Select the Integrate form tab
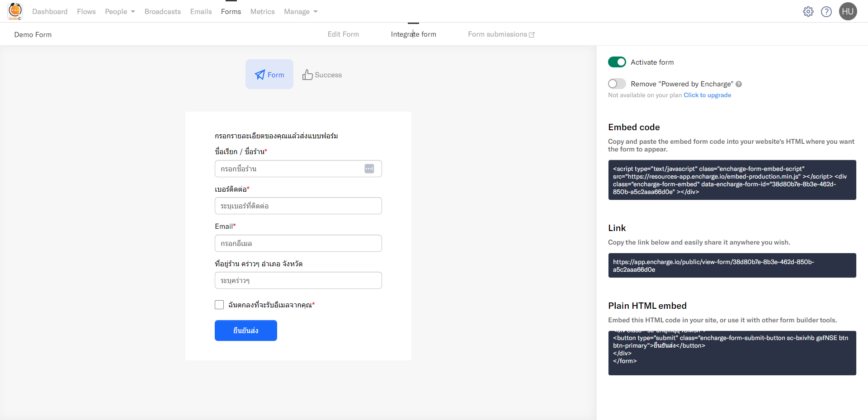The image size is (868, 420). click(414, 34)
